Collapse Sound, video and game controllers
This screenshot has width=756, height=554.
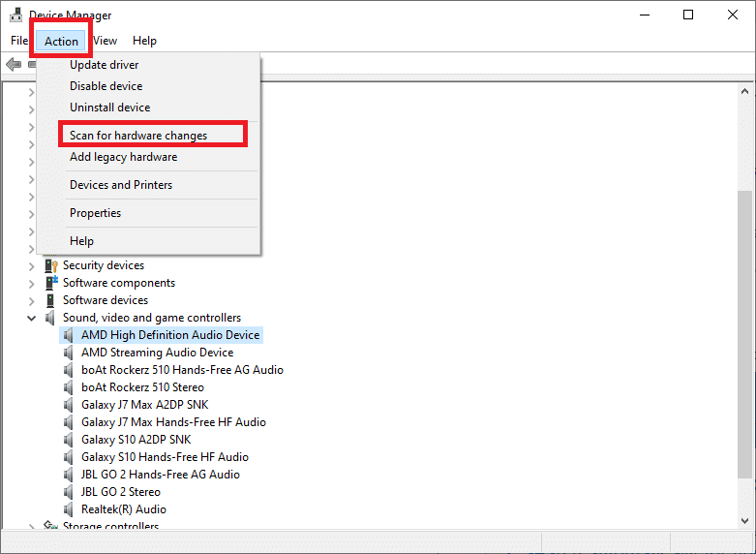coord(32,318)
